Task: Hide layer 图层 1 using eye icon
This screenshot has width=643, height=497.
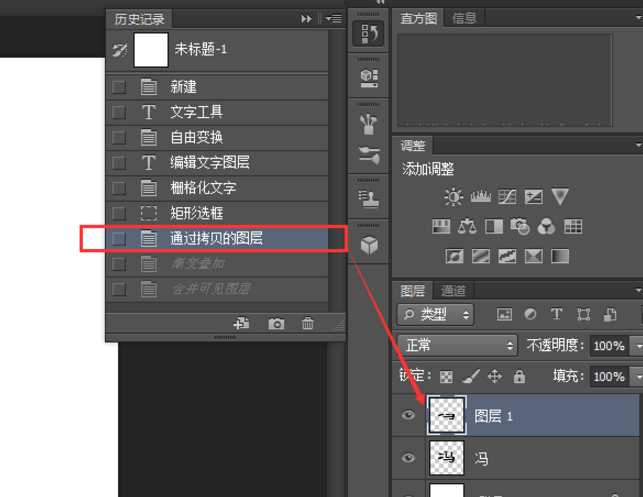Action: (x=408, y=416)
